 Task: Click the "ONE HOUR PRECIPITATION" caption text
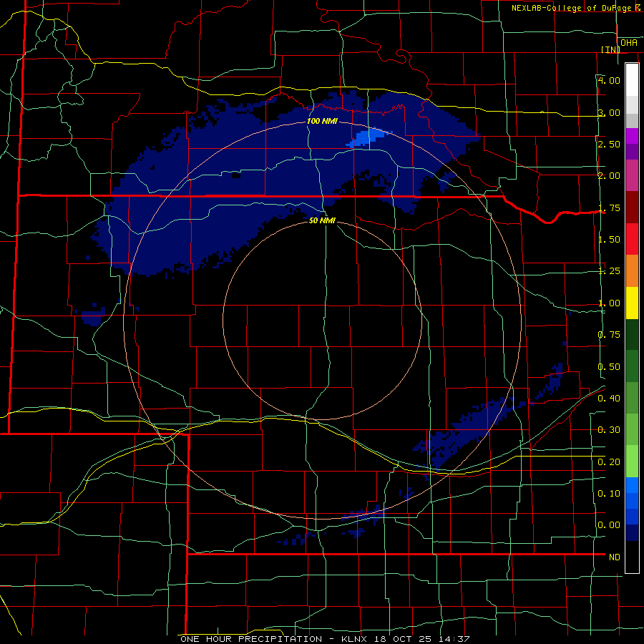click(x=251, y=639)
